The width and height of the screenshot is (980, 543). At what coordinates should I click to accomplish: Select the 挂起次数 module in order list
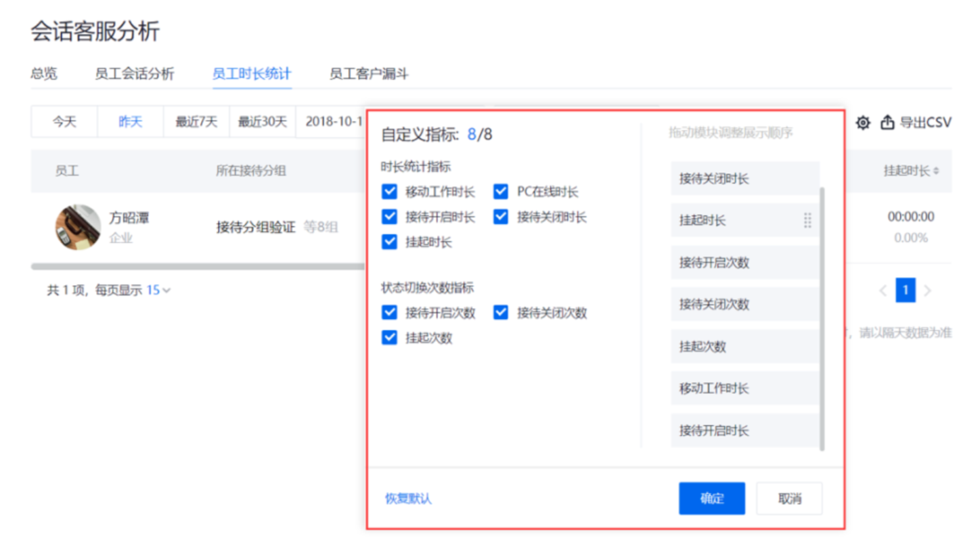pos(745,347)
